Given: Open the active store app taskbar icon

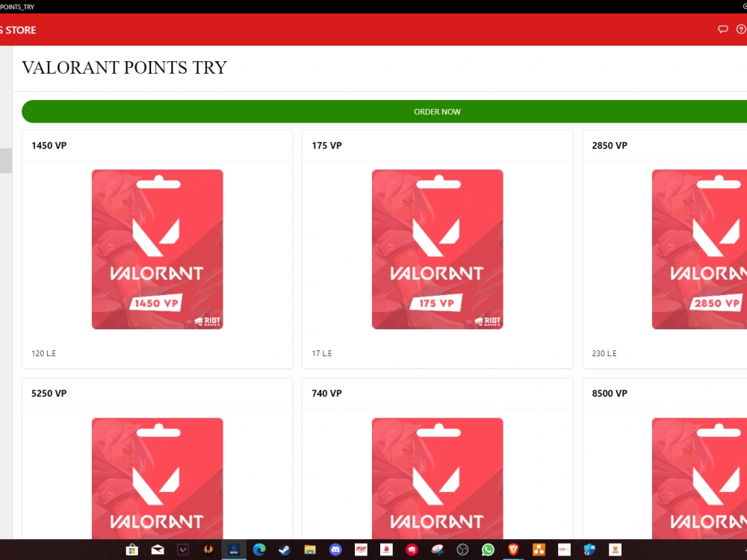Looking at the screenshot, I should click(234, 550).
